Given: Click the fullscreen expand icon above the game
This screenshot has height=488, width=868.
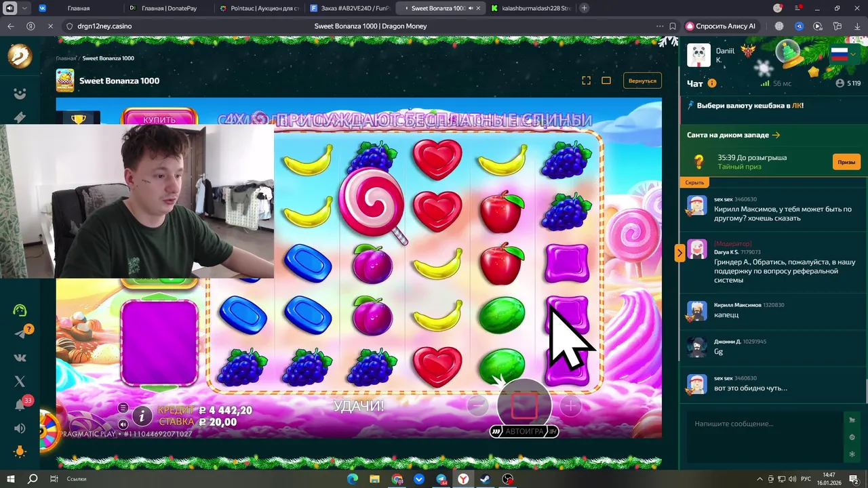Looking at the screenshot, I should pyautogui.click(x=587, y=81).
